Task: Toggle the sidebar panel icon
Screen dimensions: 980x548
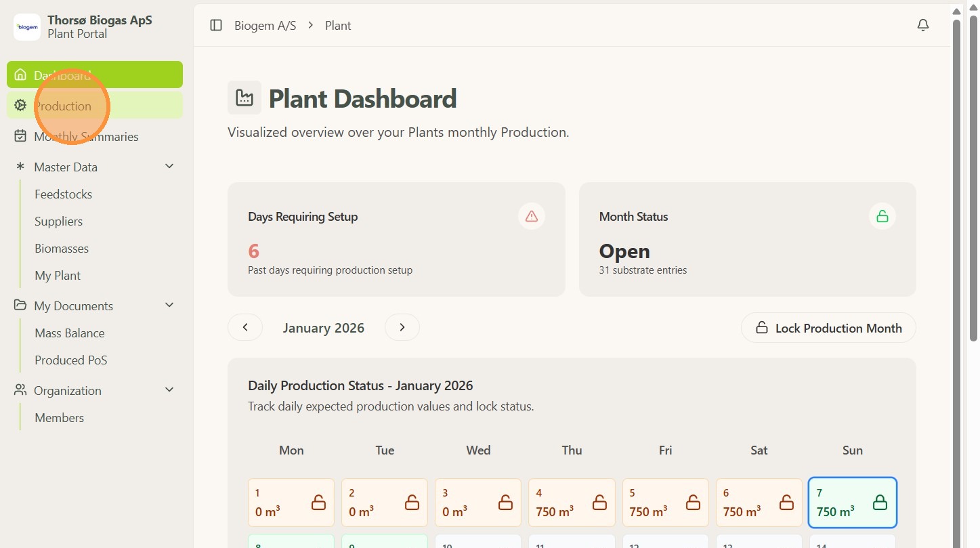Action: [216, 26]
